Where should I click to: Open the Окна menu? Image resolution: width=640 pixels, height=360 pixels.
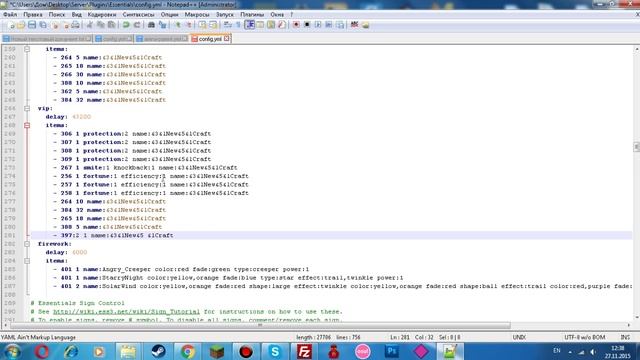tap(277, 14)
